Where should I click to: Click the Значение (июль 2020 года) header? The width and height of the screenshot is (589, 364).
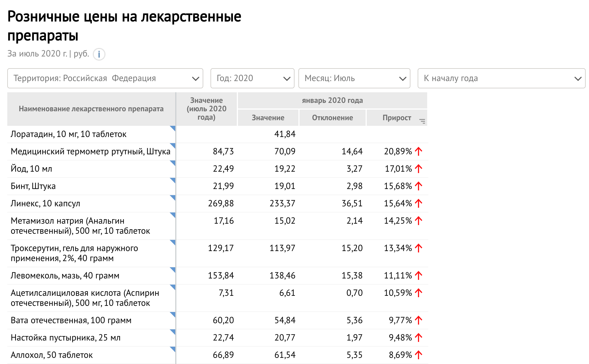click(206, 109)
